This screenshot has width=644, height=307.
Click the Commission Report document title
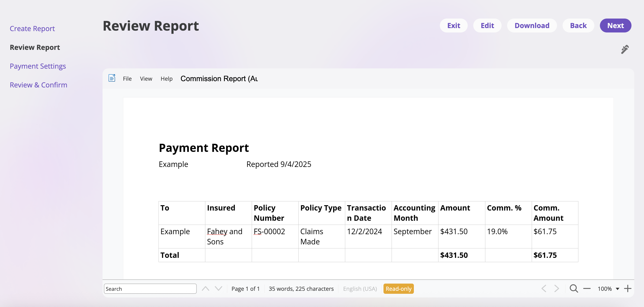[219, 79]
